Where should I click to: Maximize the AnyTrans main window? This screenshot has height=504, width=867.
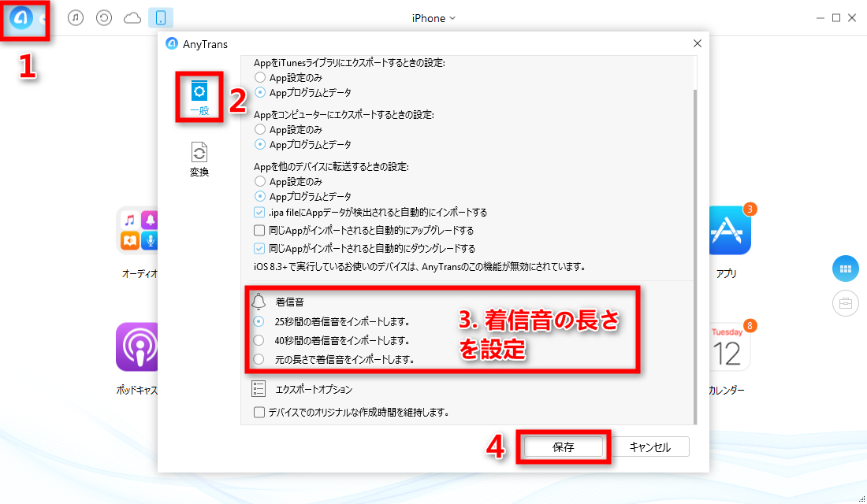pos(836,18)
